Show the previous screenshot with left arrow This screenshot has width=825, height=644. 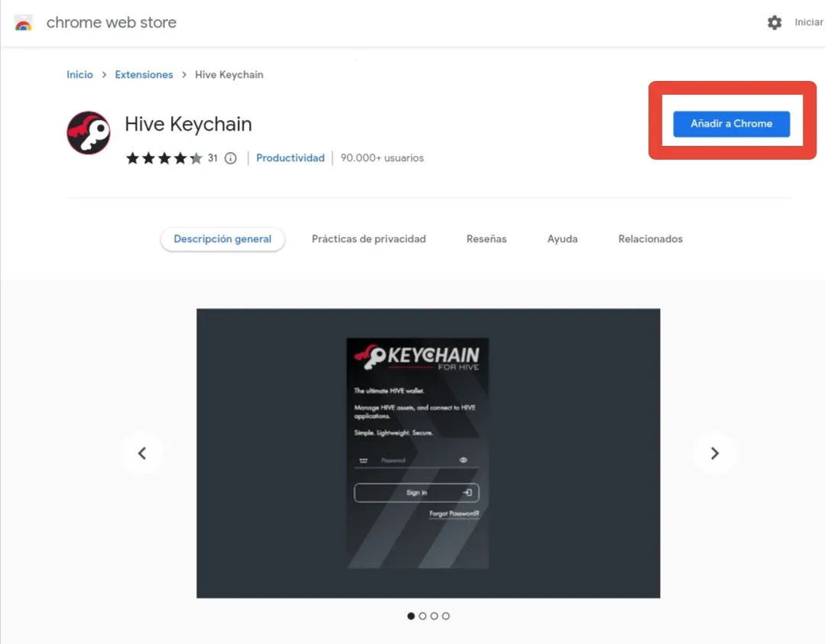tap(142, 453)
